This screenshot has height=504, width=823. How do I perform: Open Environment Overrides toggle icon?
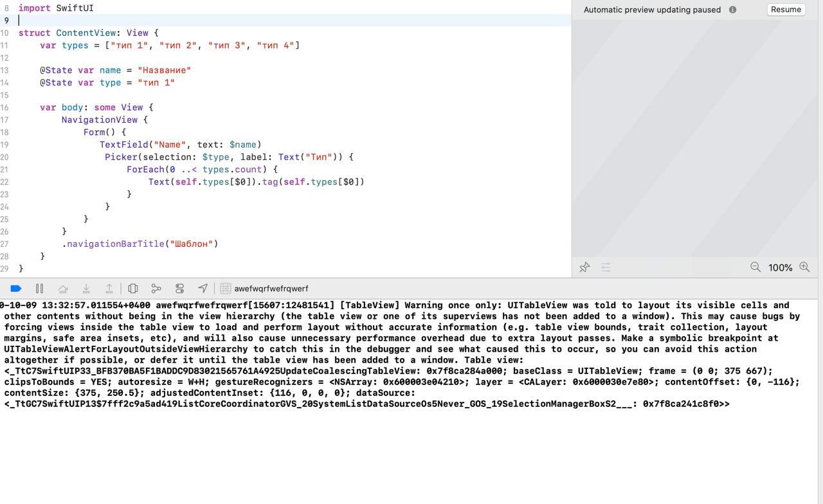pyautogui.click(x=179, y=289)
